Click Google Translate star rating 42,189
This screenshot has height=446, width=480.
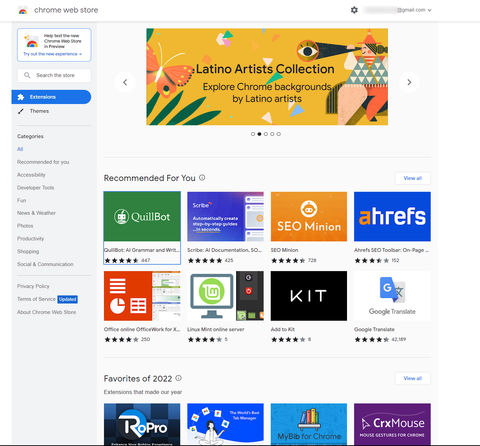click(x=380, y=340)
